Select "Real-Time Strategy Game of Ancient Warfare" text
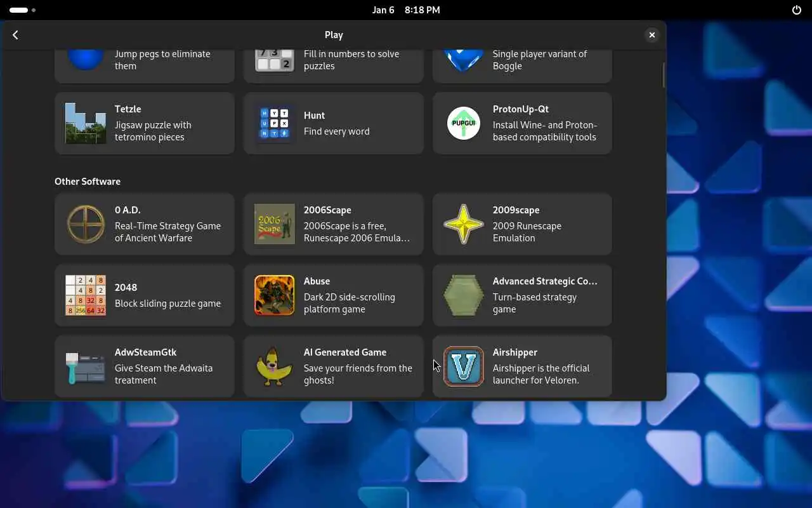The height and width of the screenshot is (508, 812). [167, 232]
